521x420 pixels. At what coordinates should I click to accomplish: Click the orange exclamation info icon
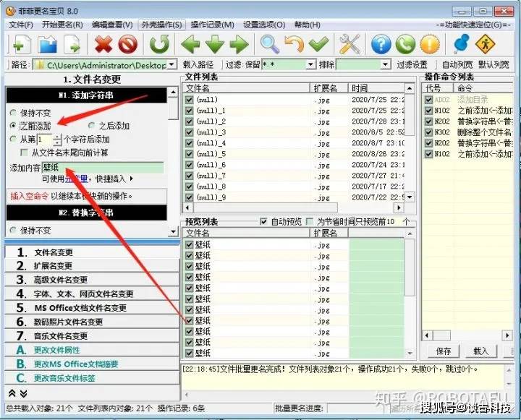(x=430, y=44)
